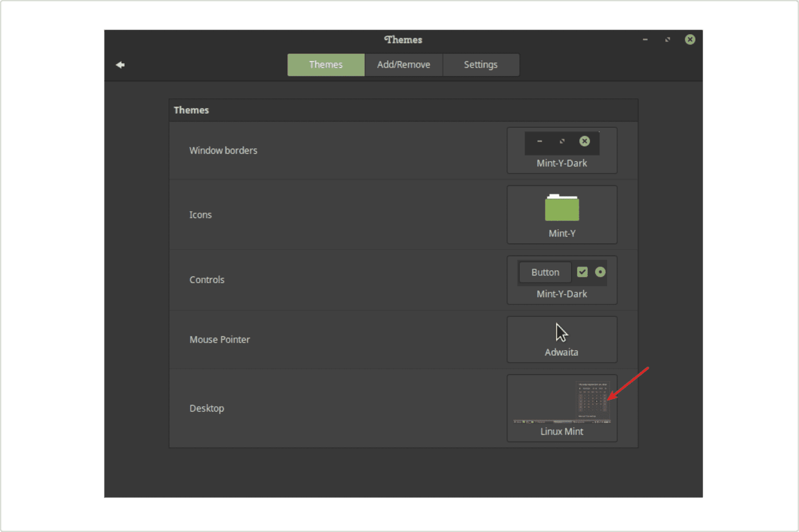Image resolution: width=799 pixels, height=532 pixels.
Task: Click the arrow cursor in Mouse Pointer preview
Action: [x=561, y=332]
